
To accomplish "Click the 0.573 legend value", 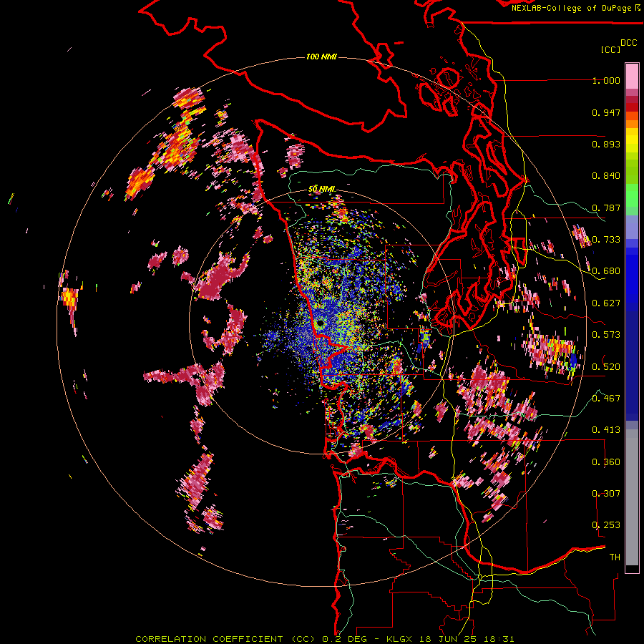I will 606,335.
